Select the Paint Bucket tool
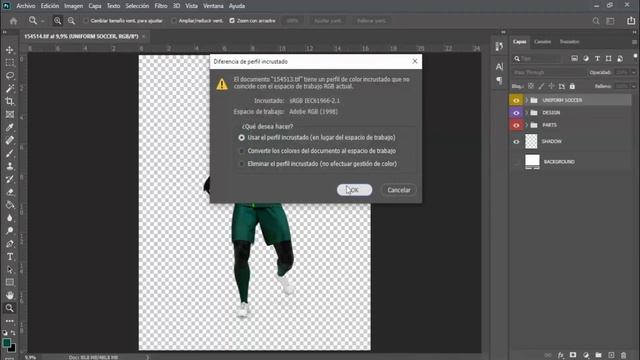 coord(9,205)
